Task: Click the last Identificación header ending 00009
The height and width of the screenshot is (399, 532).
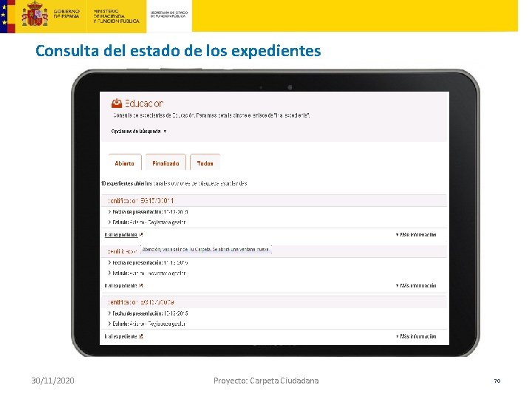Action: click(140, 302)
